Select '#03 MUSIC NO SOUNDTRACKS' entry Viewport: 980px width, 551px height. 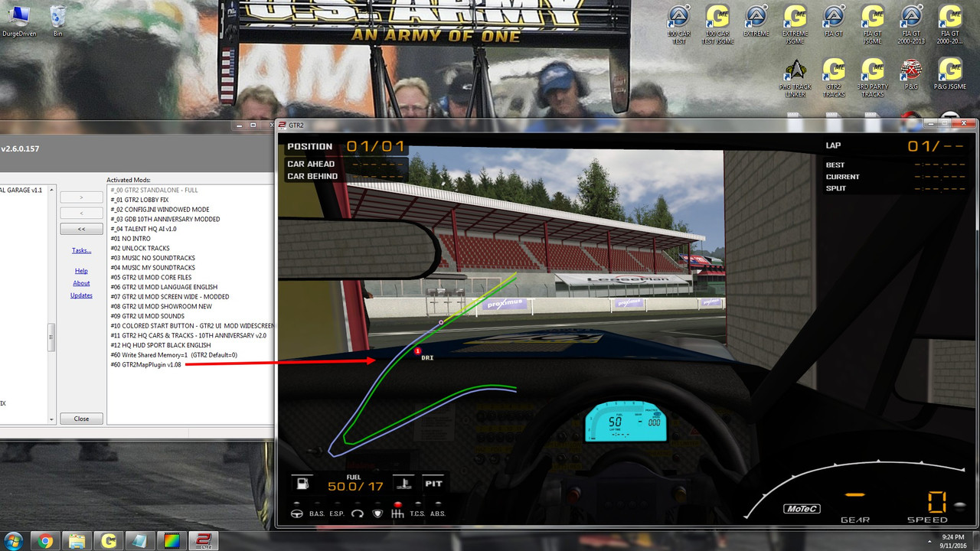(152, 258)
